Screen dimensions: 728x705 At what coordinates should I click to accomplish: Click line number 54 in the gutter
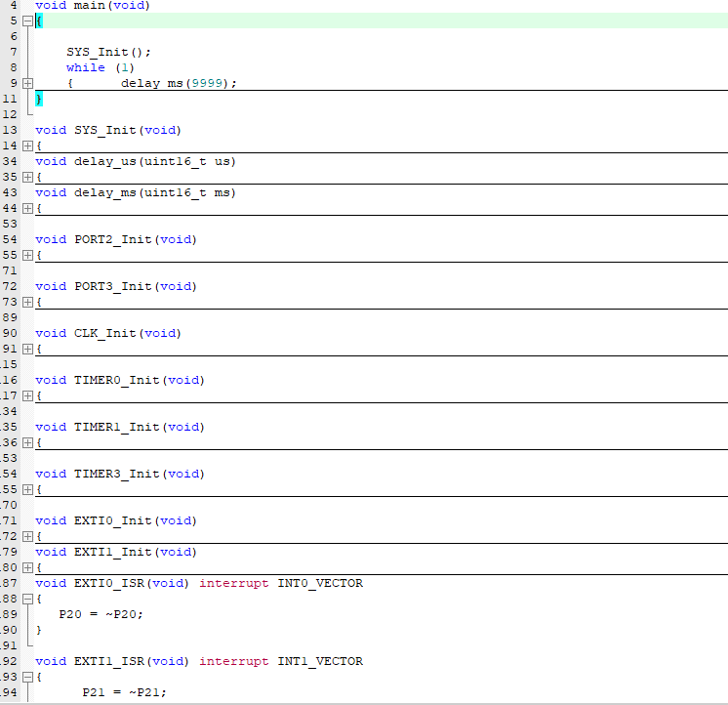pyautogui.click(x=10, y=239)
